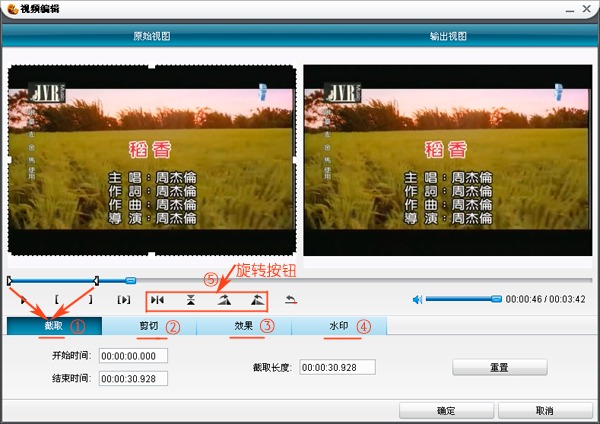Click the 取消 button
The image size is (600, 424).
pyautogui.click(x=545, y=411)
